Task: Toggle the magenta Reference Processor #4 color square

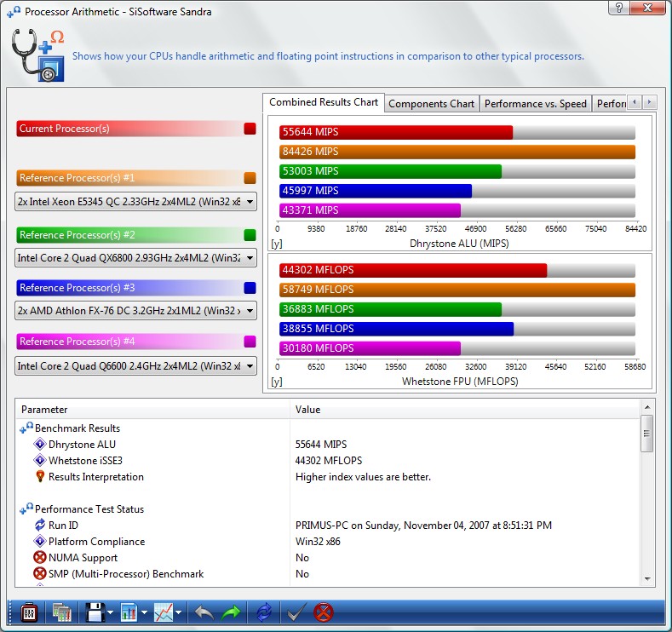Action: [250, 342]
